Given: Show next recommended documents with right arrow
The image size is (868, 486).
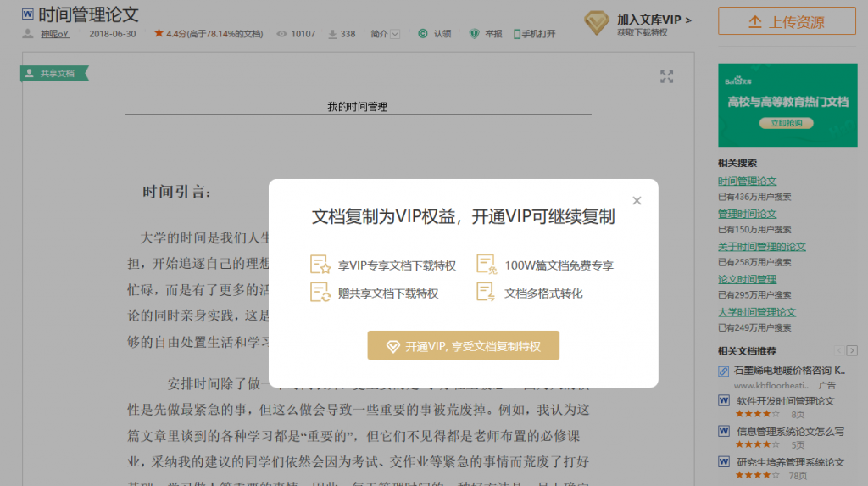Looking at the screenshot, I should [851, 350].
